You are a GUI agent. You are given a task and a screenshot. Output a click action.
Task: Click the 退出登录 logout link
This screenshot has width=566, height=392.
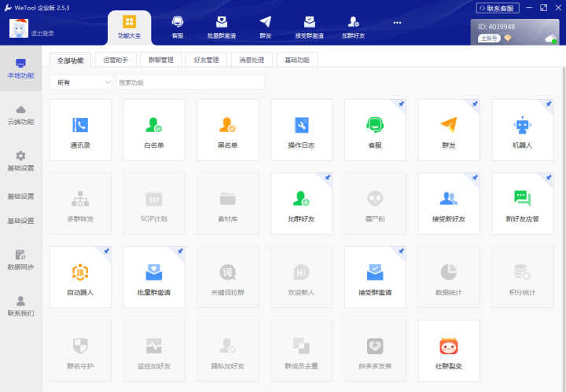(x=42, y=34)
